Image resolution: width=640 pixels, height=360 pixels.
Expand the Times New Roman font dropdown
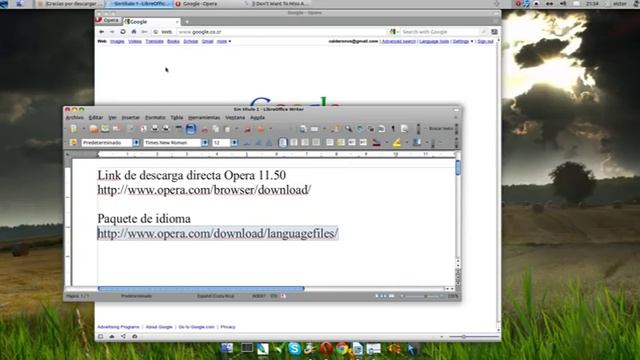point(205,142)
